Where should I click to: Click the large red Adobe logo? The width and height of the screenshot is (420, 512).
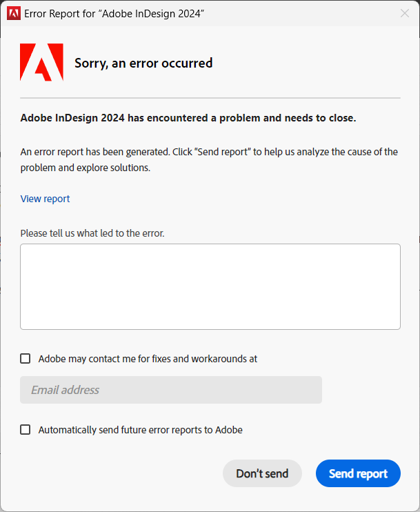tap(42, 62)
